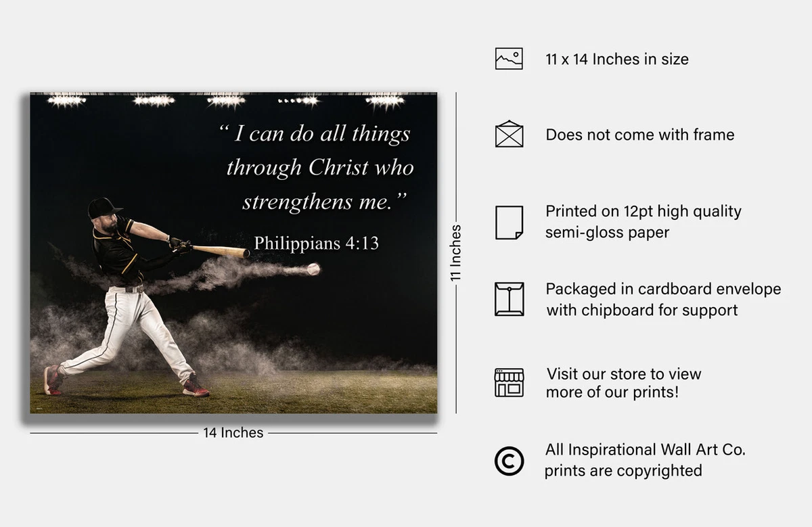Click the '14 Inches' width label
The height and width of the screenshot is (527, 812).
[x=233, y=433]
